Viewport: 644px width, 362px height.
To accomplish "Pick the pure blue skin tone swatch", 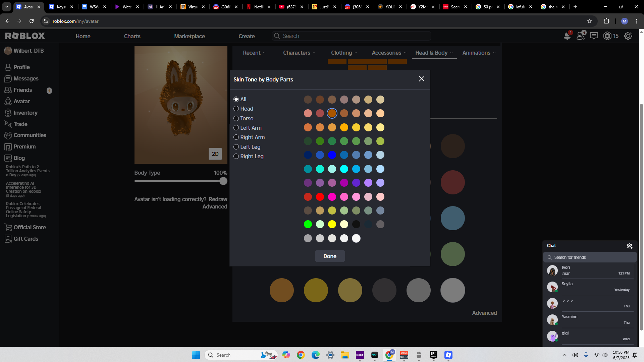I will pyautogui.click(x=332, y=155).
